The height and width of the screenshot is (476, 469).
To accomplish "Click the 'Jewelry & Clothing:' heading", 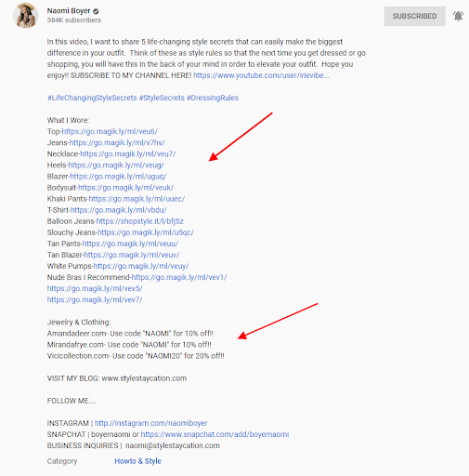I will tap(79, 323).
